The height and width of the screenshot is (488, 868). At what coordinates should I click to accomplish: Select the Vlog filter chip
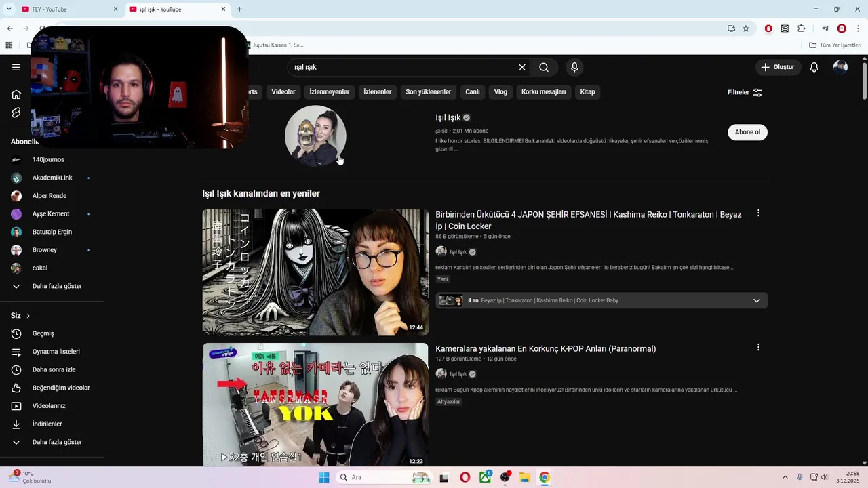(x=500, y=91)
